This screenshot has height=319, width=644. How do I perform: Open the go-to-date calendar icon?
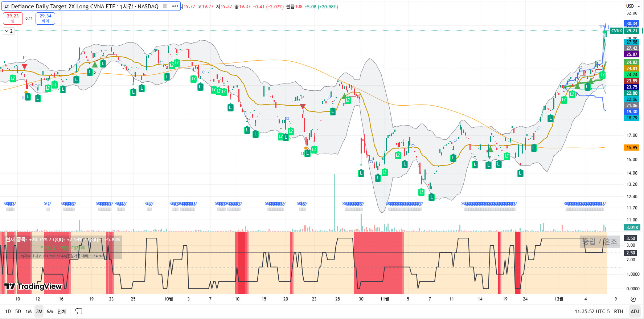(x=78, y=311)
